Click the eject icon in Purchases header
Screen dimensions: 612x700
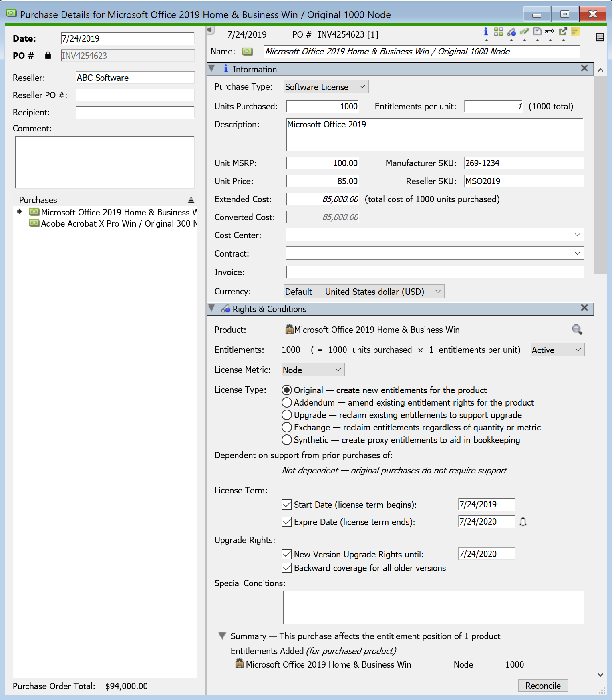[x=191, y=200]
